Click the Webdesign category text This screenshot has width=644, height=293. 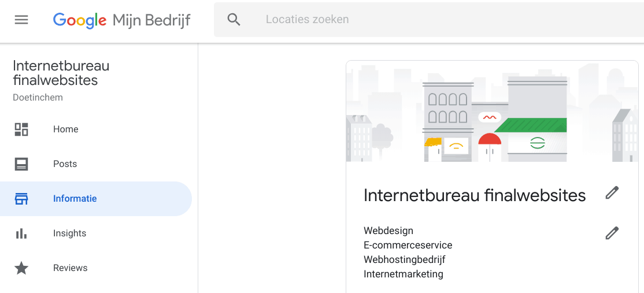pyautogui.click(x=388, y=231)
